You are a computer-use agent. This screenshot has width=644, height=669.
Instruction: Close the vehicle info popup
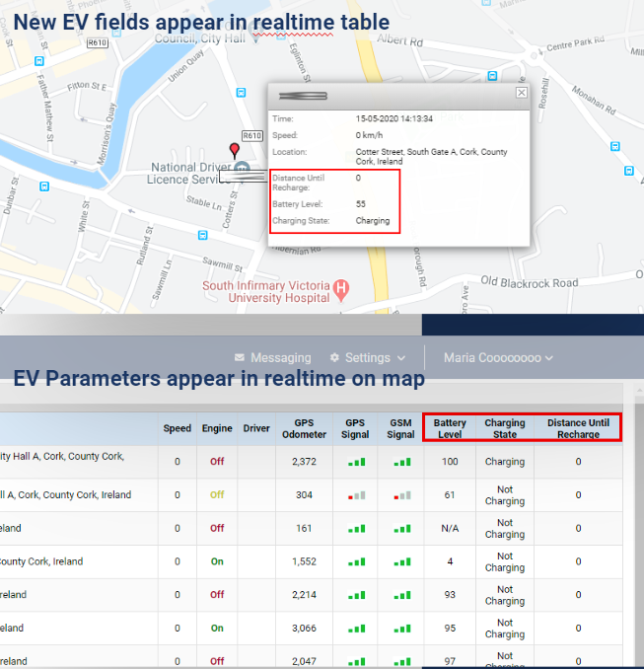point(521,93)
